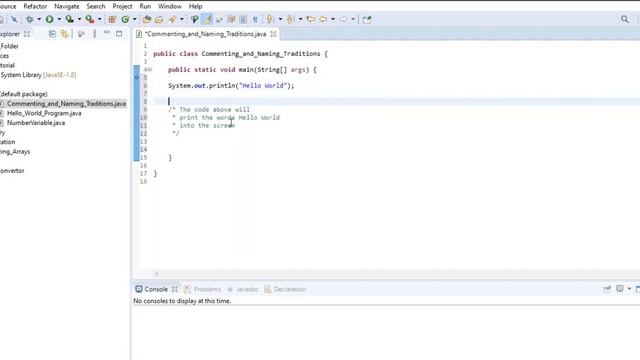
Task: Collapse all in Package Explorer
Action: [52, 34]
